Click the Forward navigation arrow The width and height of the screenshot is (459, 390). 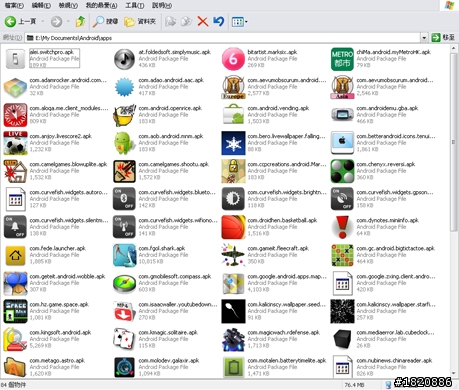[x=56, y=22]
